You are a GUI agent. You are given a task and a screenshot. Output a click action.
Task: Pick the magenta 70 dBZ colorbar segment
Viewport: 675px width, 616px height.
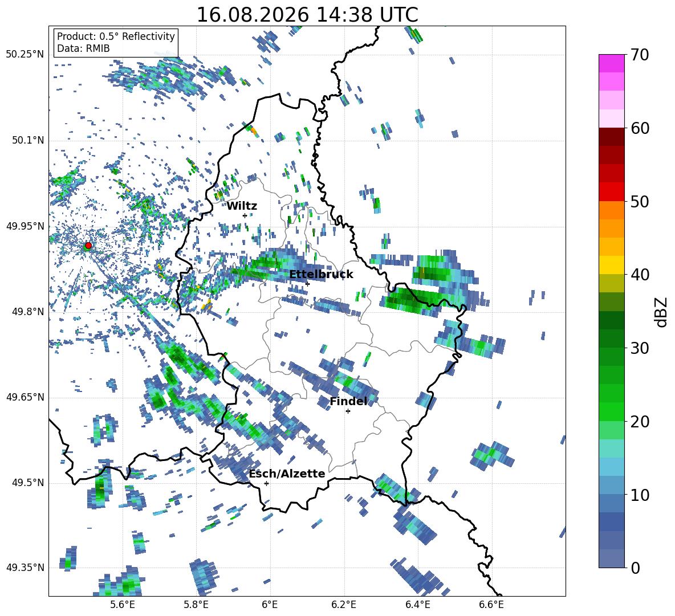coord(611,63)
